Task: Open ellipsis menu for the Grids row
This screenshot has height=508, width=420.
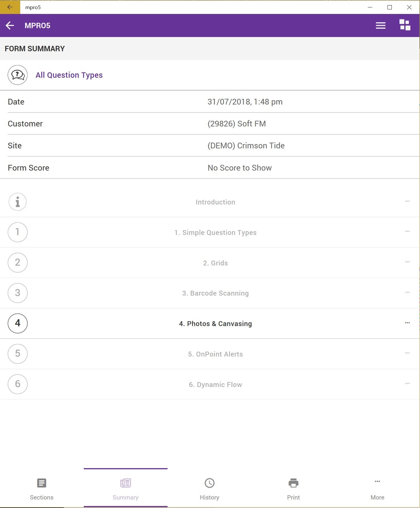Action: pyautogui.click(x=407, y=262)
